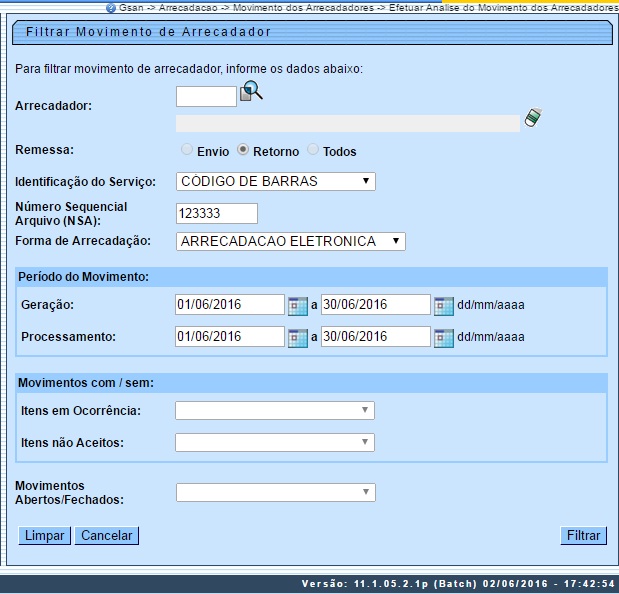Open Forma de Arrecadação dropdown
This screenshot has width=619, height=594.
pos(291,241)
